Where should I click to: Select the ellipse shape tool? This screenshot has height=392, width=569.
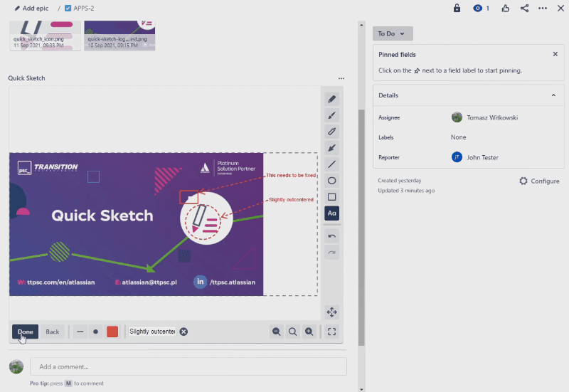tap(331, 181)
